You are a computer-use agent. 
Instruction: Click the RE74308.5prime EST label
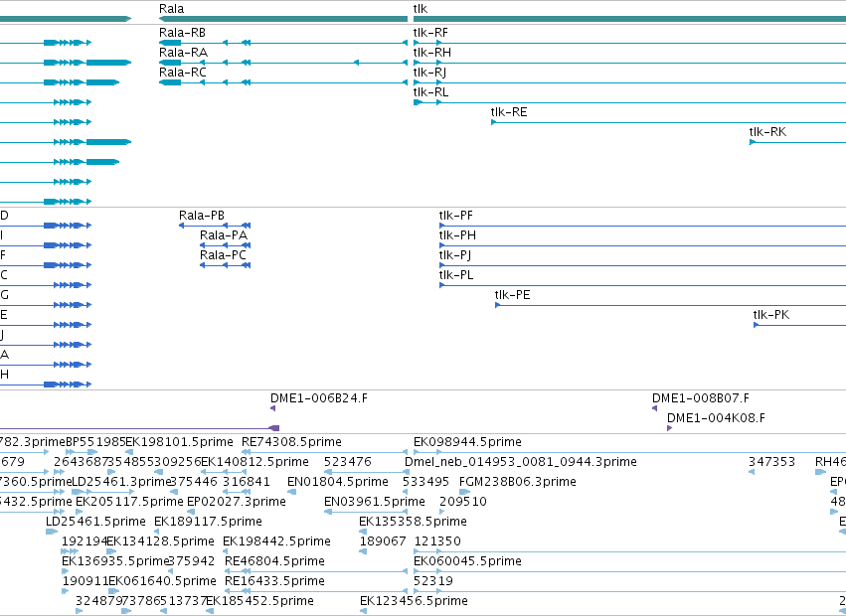(291, 442)
